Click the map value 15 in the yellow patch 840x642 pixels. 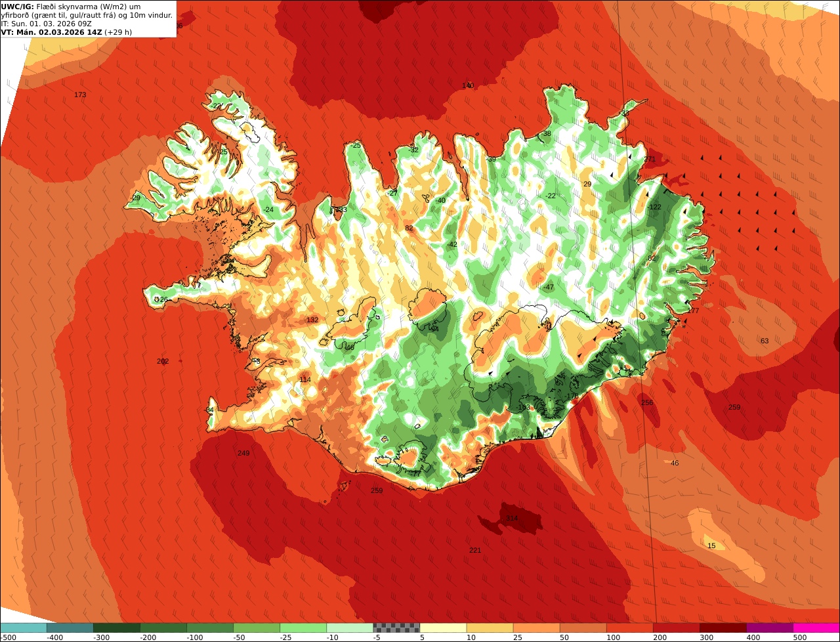[x=711, y=546]
